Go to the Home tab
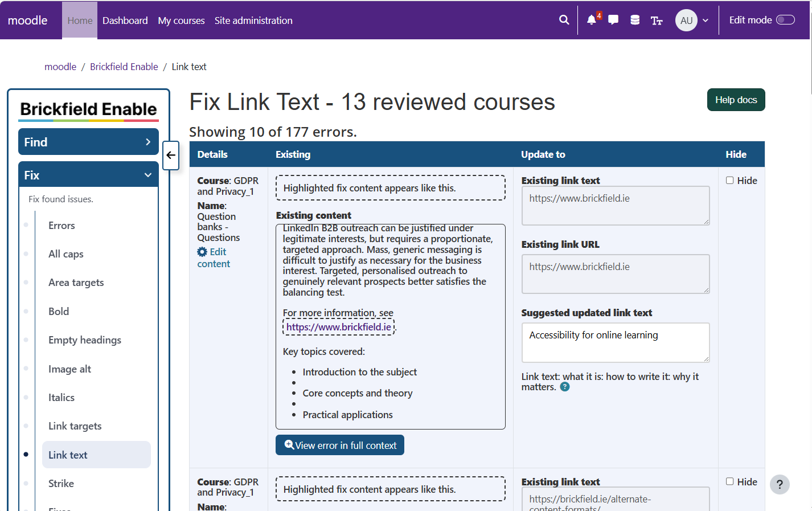 [x=80, y=21]
